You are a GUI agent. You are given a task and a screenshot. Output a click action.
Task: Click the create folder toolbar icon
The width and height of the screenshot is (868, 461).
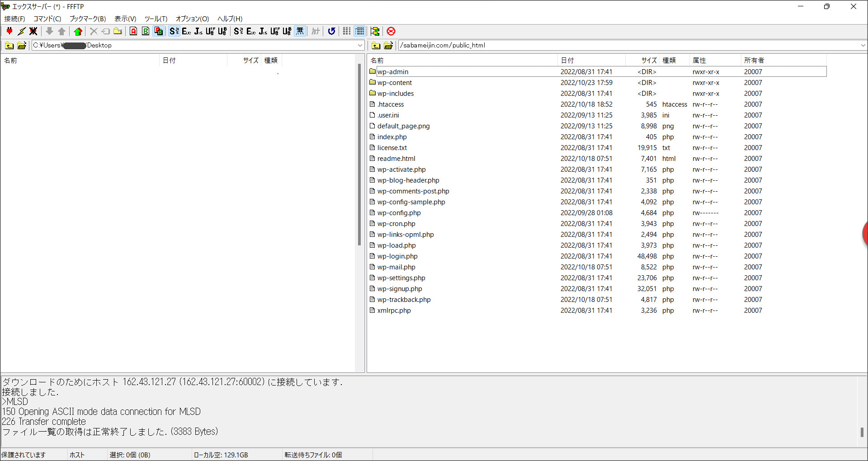click(x=118, y=31)
